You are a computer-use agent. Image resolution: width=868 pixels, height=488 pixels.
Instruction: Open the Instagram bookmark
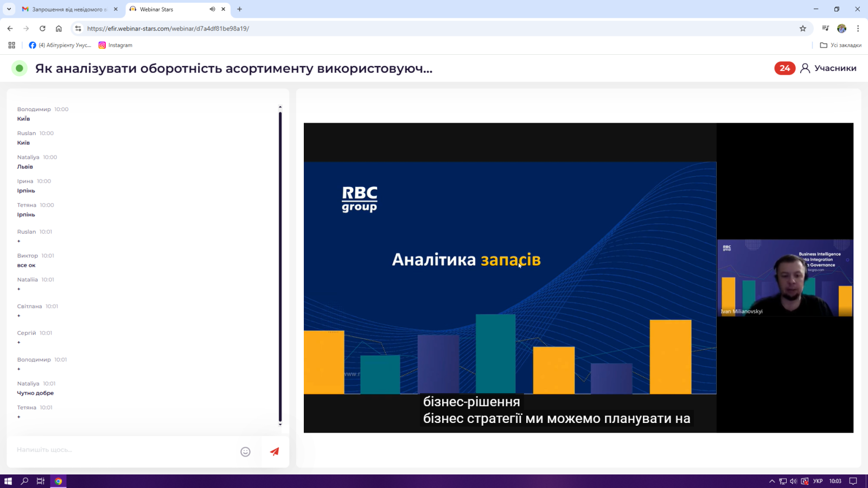116,46
